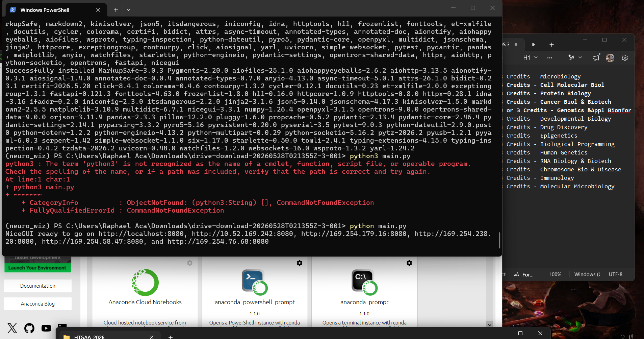Click the 'Credits - Cancer Biol & Biotech' line
644x339 pixels.
point(559,102)
